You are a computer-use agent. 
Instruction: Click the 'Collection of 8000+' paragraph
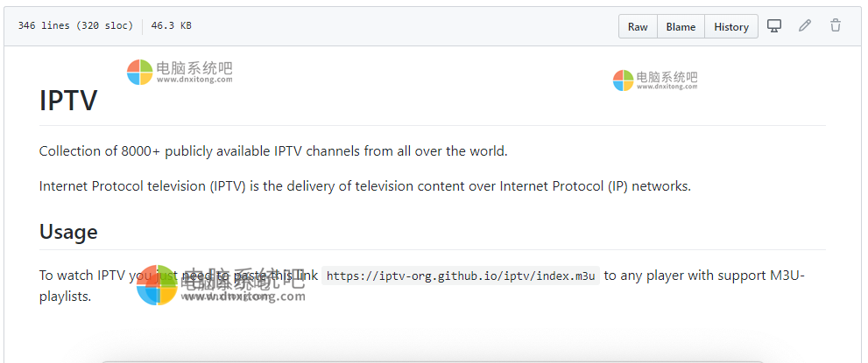[x=273, y=151]
